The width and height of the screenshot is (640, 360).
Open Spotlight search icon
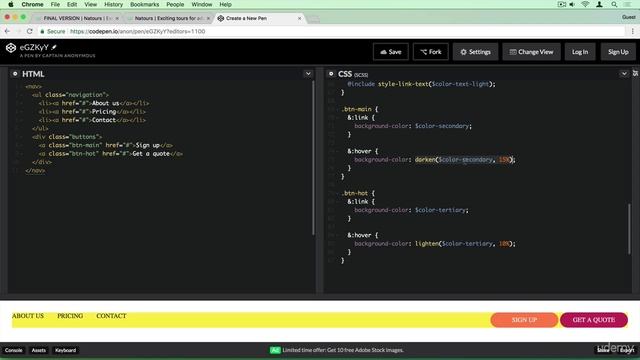pos(614,4)
